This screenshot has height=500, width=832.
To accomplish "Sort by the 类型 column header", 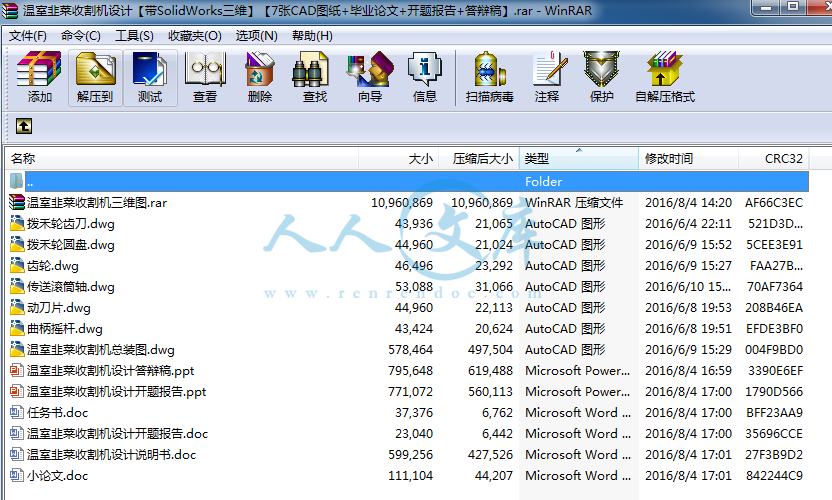I will 578,159.
